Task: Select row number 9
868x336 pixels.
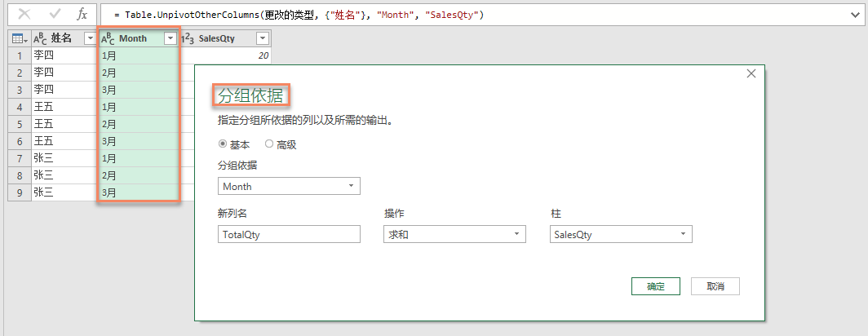Action: [x=20, y=192]
